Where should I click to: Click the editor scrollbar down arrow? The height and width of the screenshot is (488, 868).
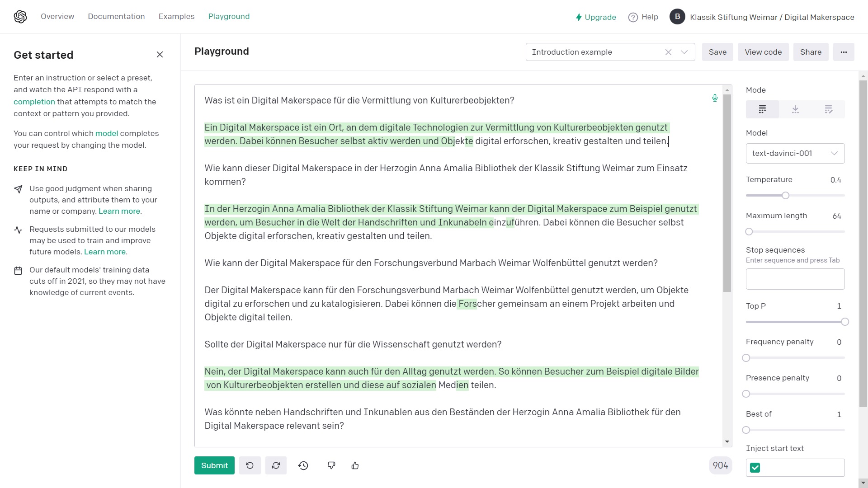coord(727,441)
